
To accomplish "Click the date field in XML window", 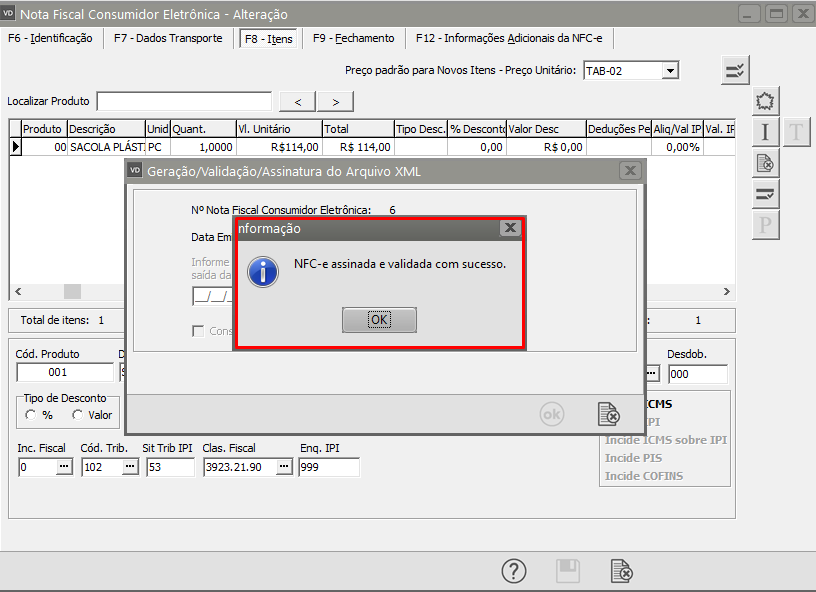I will (x=212, y=297).
